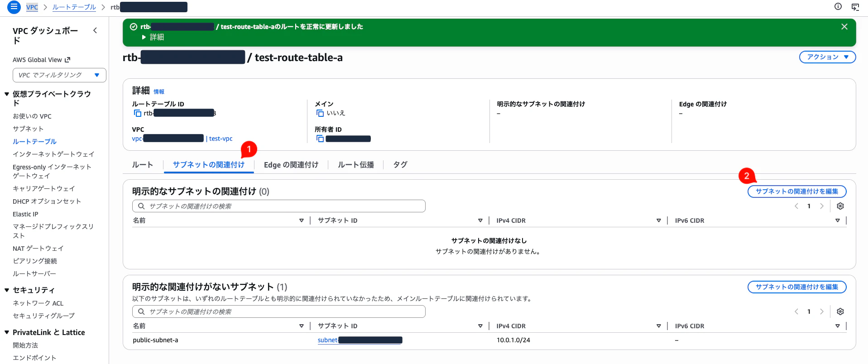Collapse PrivateLink と Lattice section
This screenshot has width=868, height=364.
tap(7, 332)
